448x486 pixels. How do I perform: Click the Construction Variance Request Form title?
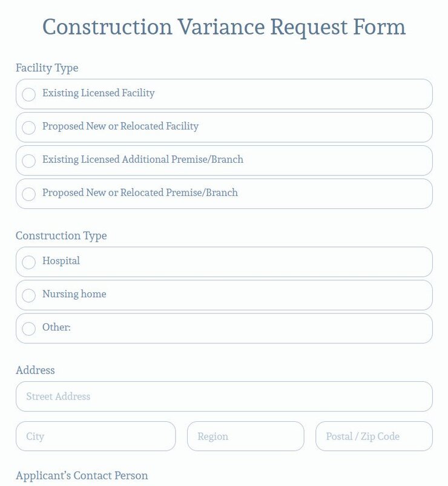pos(224,27)
